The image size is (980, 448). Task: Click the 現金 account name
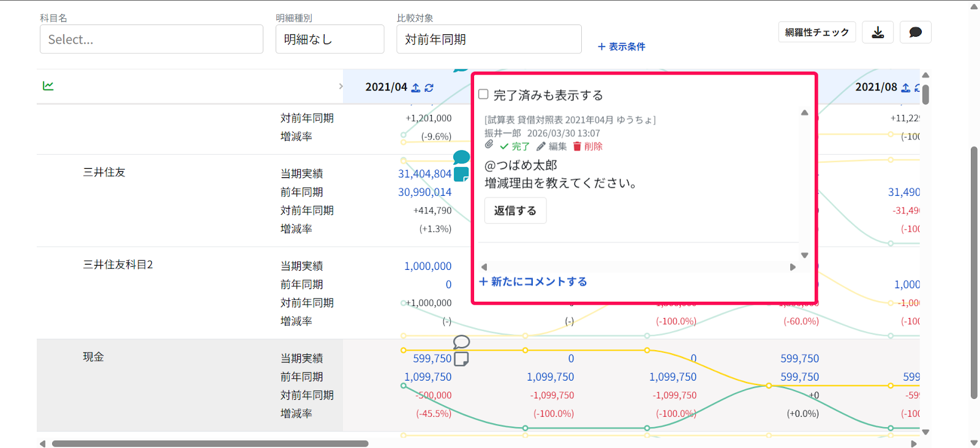point(94,357)
